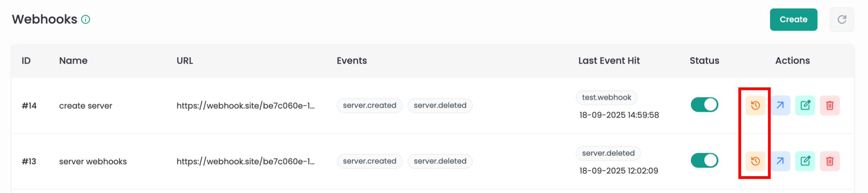
Task: Click the webhook URL in row #13
Action: pyautogui.click(x=245, y=161)
